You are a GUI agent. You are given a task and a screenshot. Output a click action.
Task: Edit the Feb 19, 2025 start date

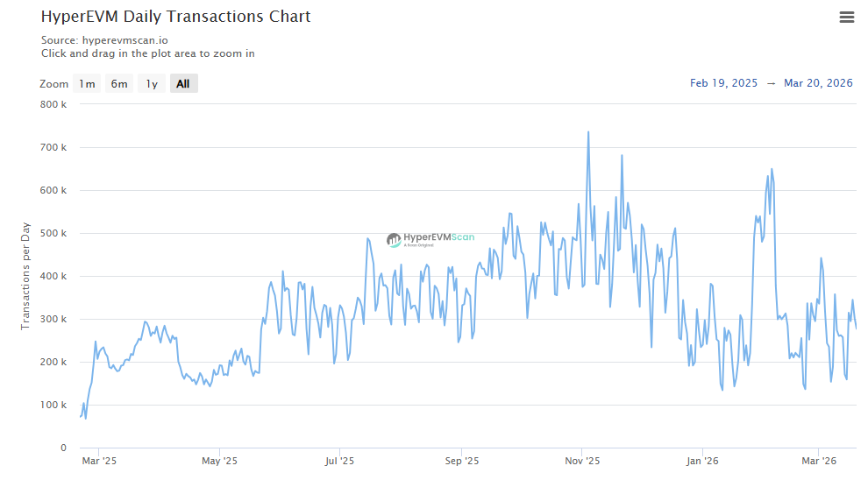click(x=723, y=83)
